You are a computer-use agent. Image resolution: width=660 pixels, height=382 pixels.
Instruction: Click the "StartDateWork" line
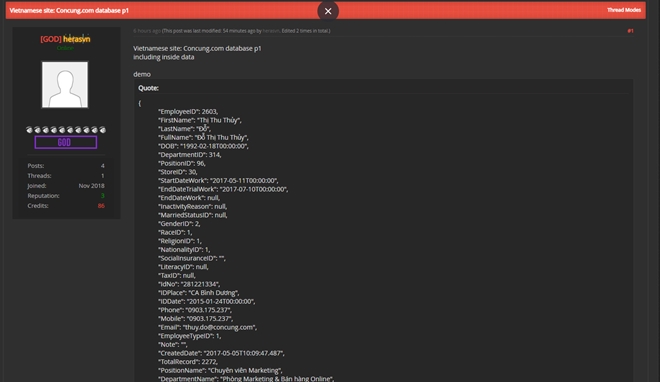coord(218,180)
